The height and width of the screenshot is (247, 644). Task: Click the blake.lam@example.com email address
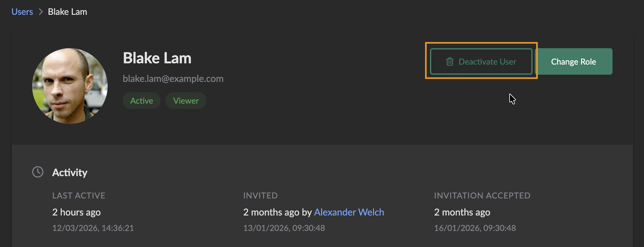click(x=173, y=79)
